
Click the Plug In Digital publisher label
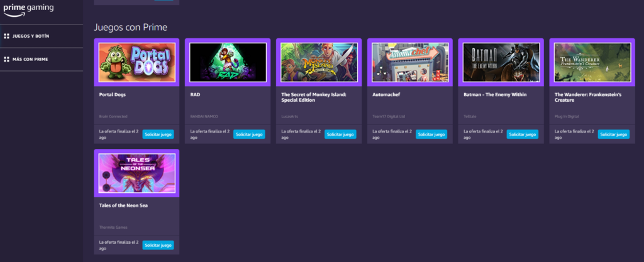coord(567,116)
